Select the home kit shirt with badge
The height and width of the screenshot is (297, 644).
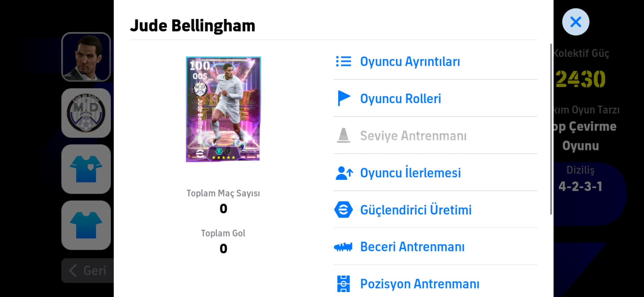pyautogui.click(x=86, y=169)
